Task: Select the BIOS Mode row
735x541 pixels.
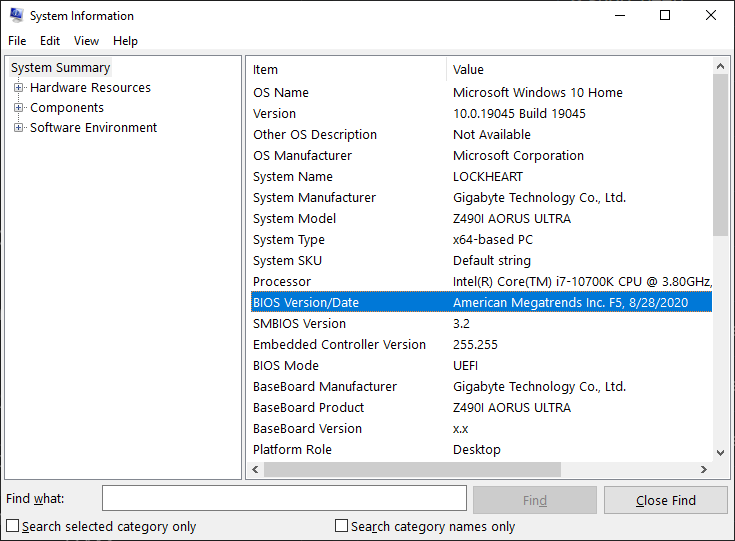Action: tap(481, 366)
